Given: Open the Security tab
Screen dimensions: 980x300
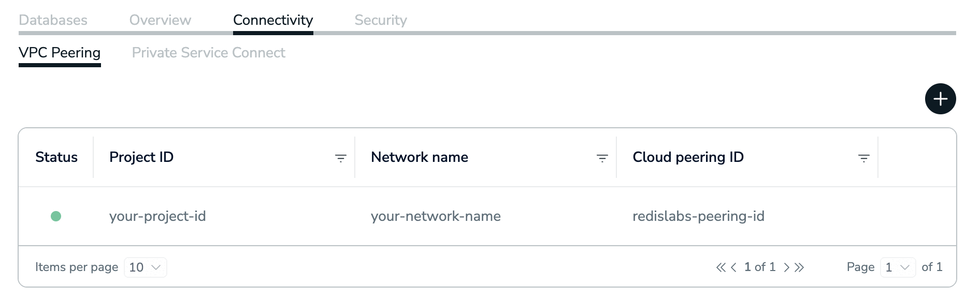Looking at the screenshot, I should pyautogui.click(x=381, y=20).
